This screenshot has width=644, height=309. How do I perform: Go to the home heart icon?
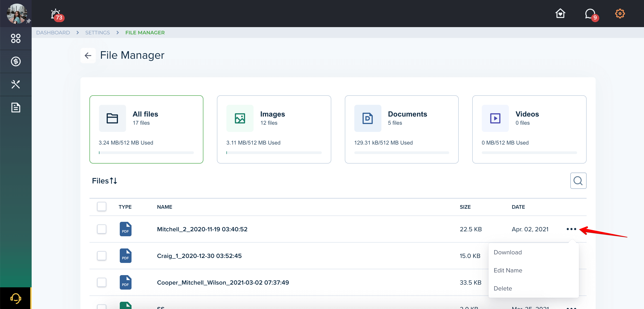coord(560,14)
